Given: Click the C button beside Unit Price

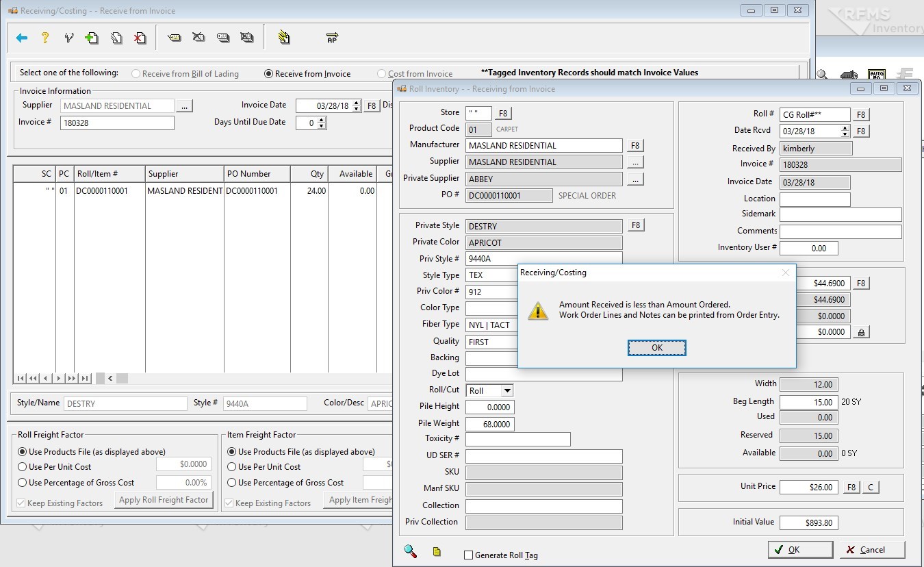Looking at the screenshot, I should point(871,488).
